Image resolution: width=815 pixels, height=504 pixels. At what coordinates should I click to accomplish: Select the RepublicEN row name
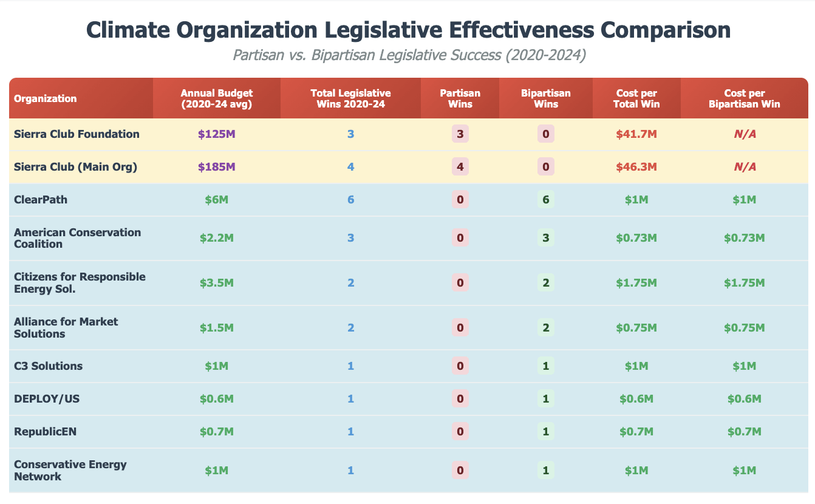click(46, 432)
